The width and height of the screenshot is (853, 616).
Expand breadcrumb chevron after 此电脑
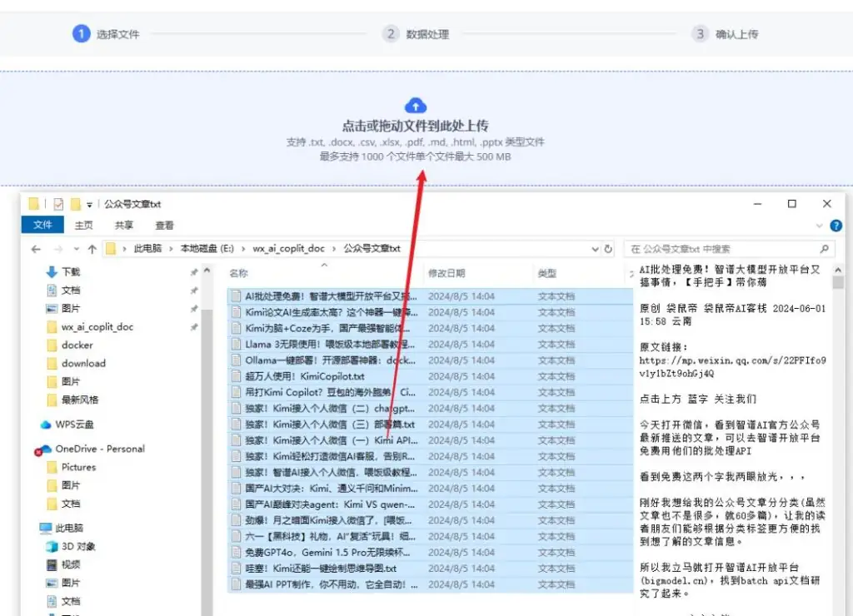tap(171, 249)
